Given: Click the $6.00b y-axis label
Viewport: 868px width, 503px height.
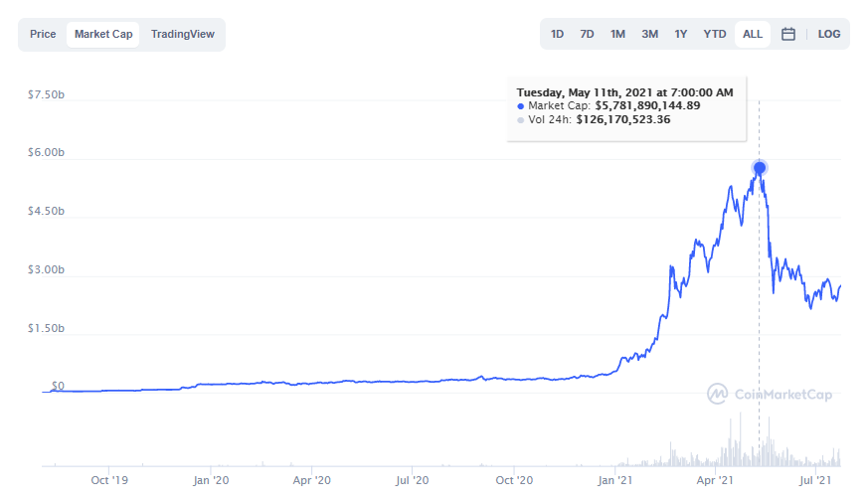Looking at the screenshot, I should 46,152.
